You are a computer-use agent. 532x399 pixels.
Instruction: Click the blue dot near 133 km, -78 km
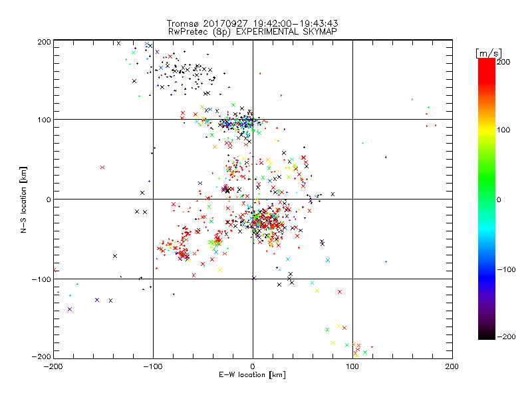[386, 261]
